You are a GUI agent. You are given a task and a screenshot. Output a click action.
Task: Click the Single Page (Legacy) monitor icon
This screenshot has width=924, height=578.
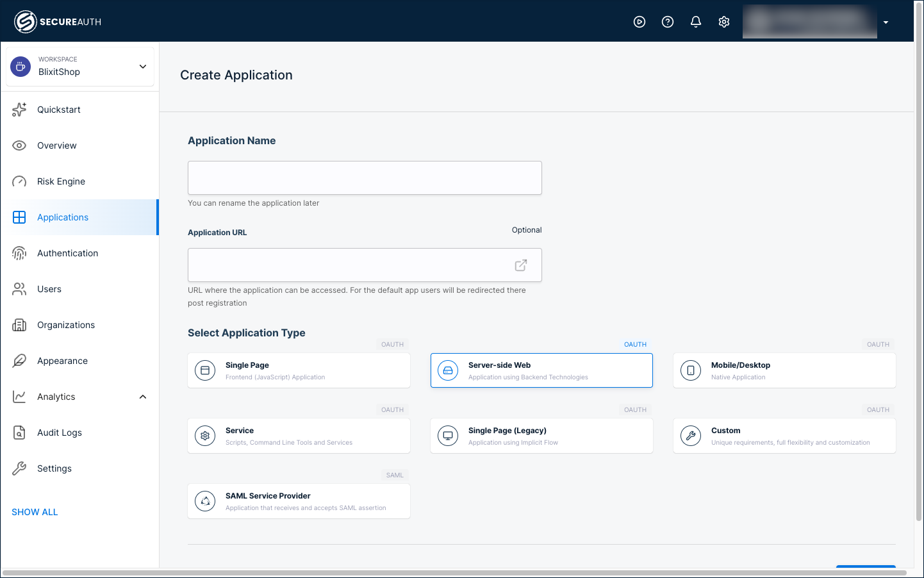[448, 436]
